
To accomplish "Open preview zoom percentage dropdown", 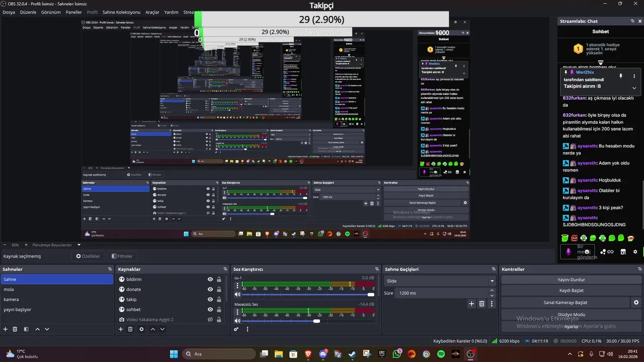I will (x=16, y=245).
